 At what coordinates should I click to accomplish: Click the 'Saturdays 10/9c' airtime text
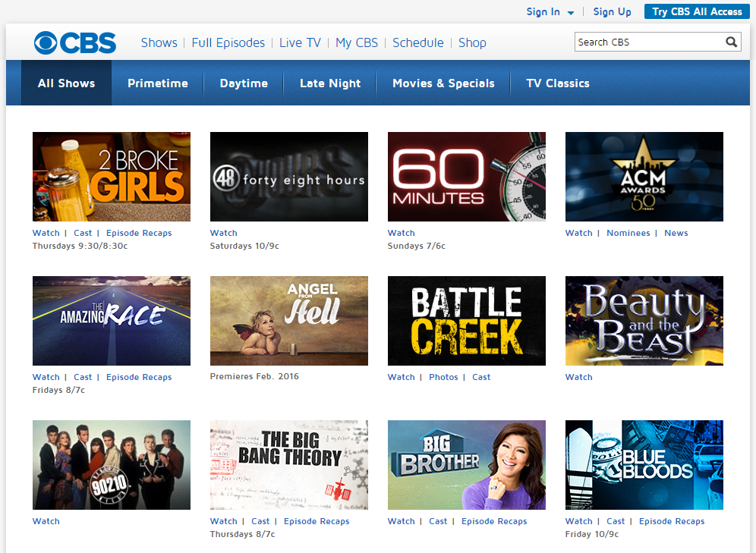point(244,246)
